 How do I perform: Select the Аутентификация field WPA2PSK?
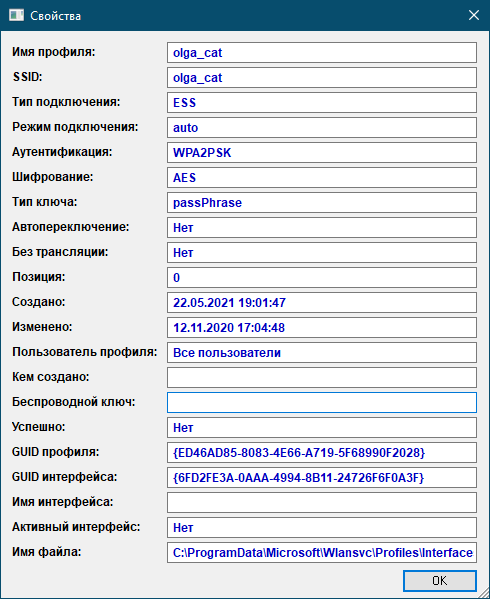322,152
